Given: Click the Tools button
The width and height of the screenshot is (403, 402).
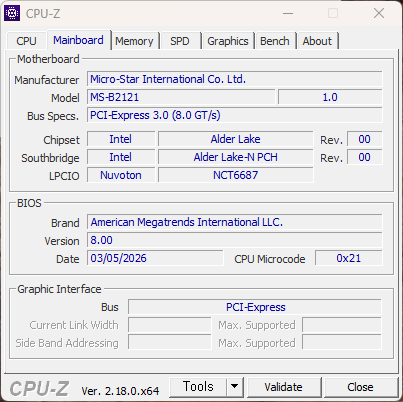Looking at the screenshot, I should [x=198, y=387].
